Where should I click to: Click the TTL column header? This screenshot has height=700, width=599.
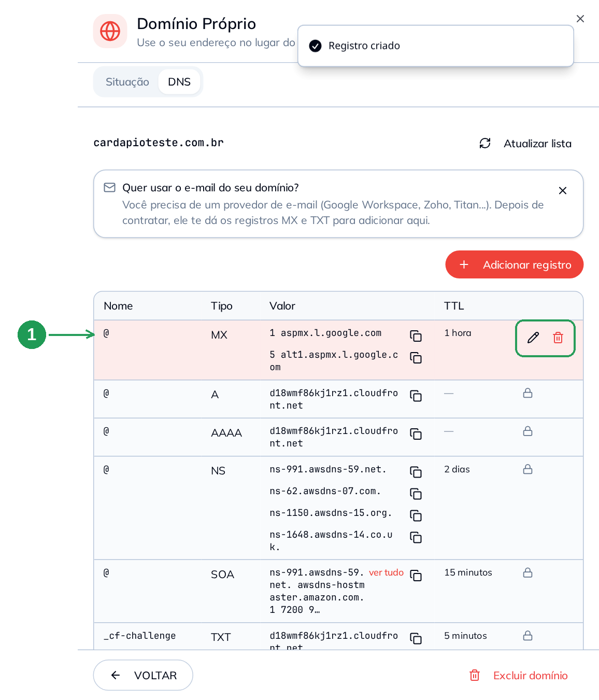454,306
